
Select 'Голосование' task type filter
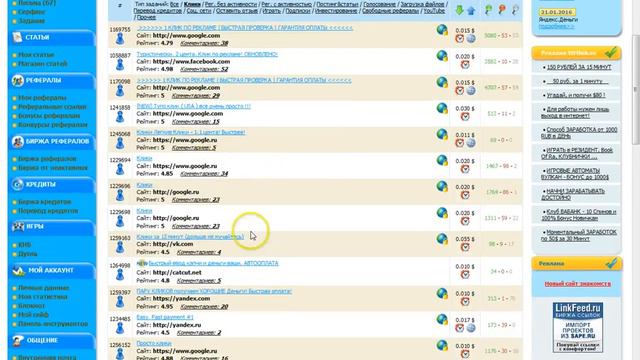click(379, 4)
